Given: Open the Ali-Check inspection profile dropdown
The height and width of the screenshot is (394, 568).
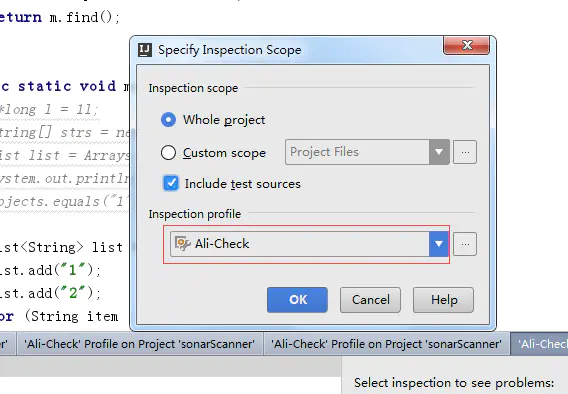Looking at the screenshot, I should 309,244.
